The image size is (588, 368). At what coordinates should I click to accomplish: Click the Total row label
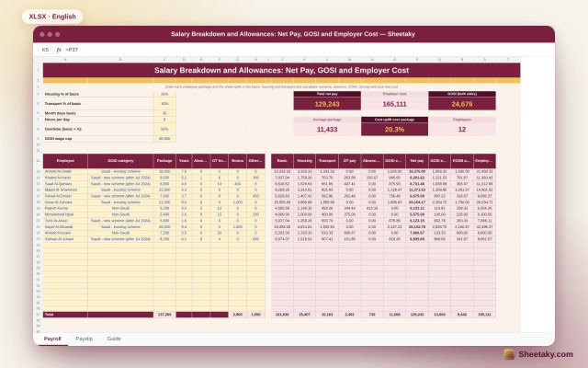[65, 315]
